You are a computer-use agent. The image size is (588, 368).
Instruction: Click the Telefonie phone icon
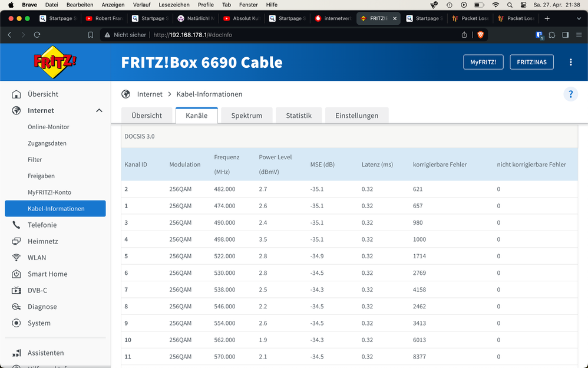16,225
